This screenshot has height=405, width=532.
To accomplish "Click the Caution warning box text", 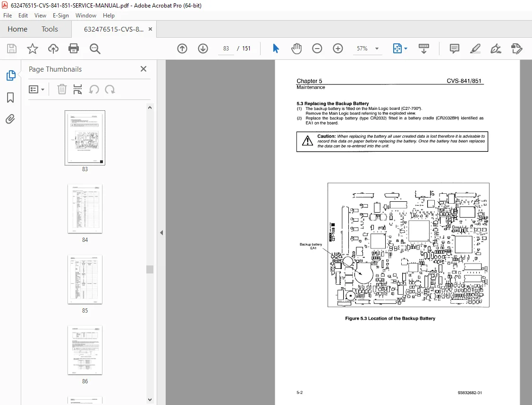I will pos(401,141).
